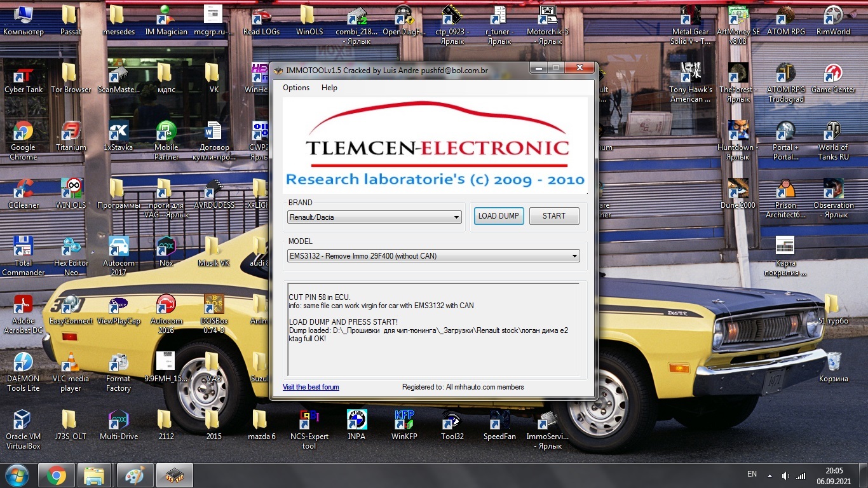Image resolution: width=868 pixels, height=488 pixels.
Task: Open Windows Explorer from the taskbar
Action: tap(95, 475)
